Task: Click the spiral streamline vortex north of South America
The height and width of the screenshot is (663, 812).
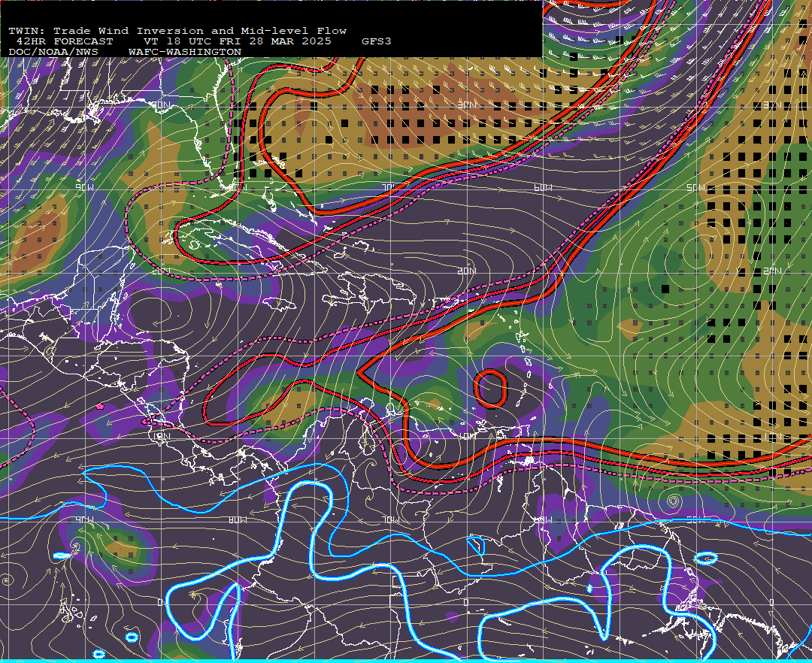Action: tap(673, 501)
